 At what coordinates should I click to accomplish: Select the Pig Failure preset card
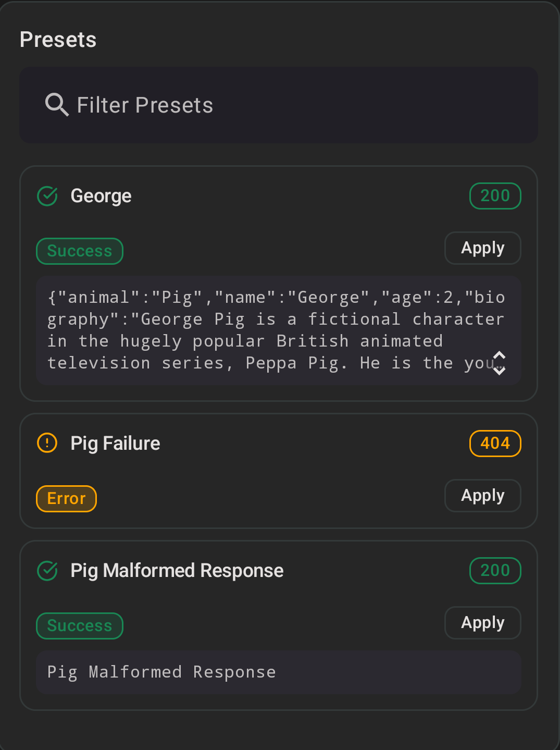coord(279,470)
